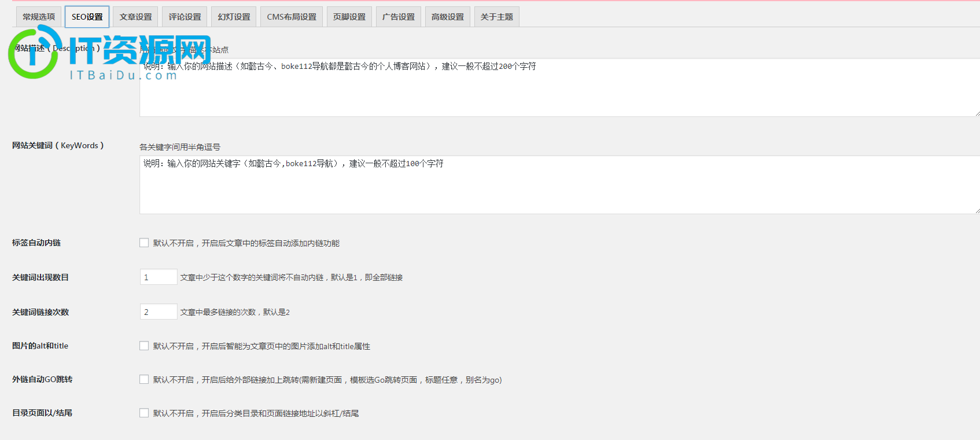980x440 pixels.
Task: Switch to the 文章设置 tab
Action: (x=136, y=17)
